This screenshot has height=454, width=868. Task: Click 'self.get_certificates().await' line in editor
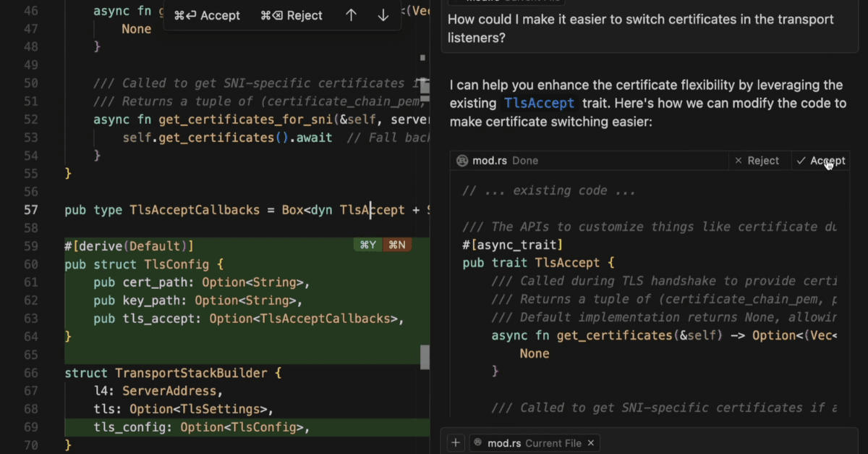(x=228, y=138)
